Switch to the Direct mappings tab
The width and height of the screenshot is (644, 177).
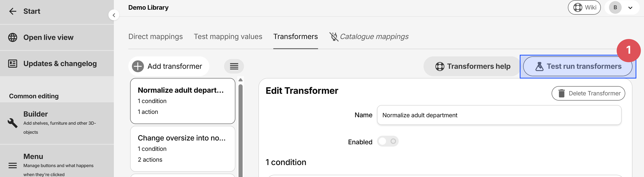(x=155, y=36)
